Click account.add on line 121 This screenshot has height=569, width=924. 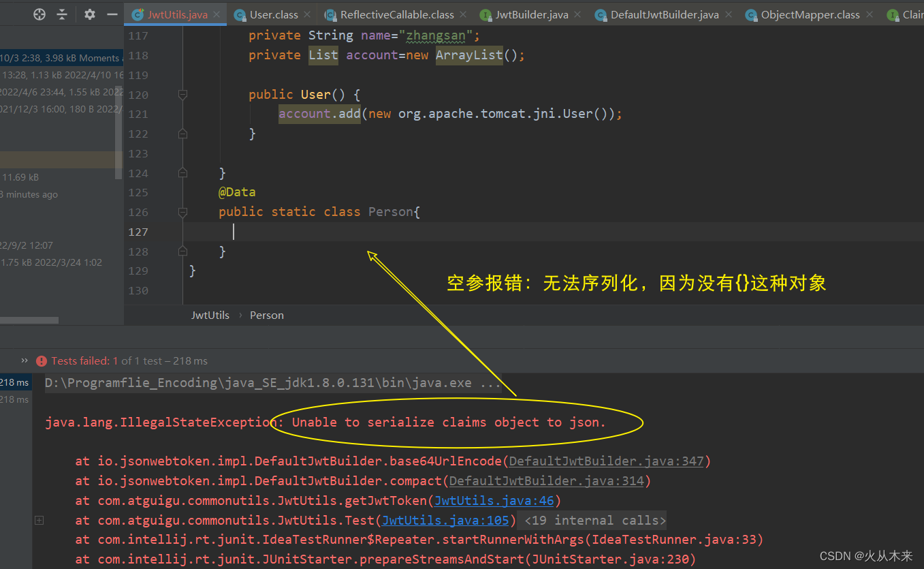tap(319, 114)
